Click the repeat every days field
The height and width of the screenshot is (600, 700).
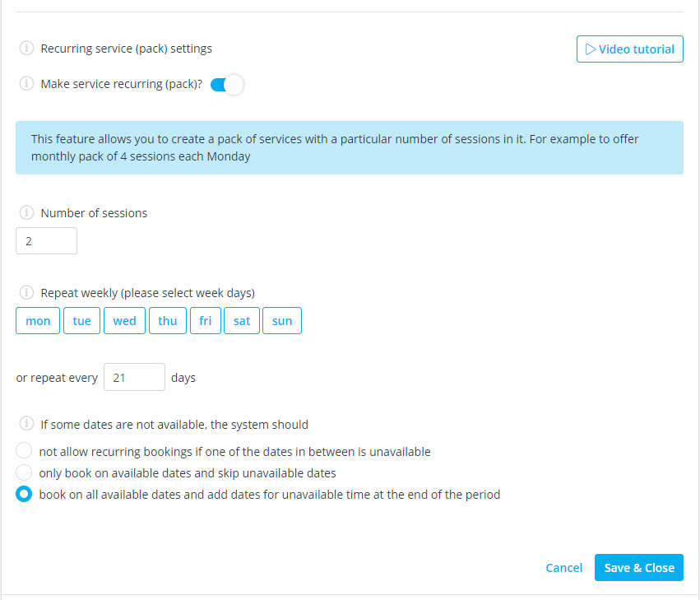pyautogui.click(x=134, y=377)
